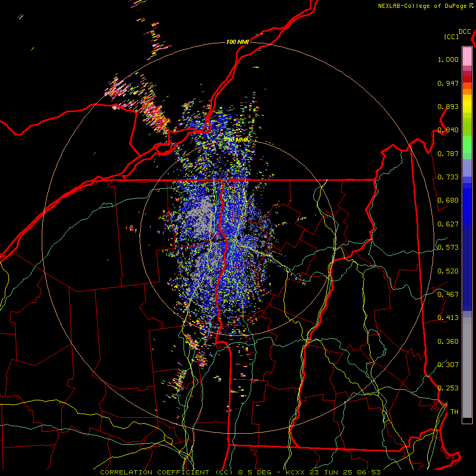Screen dimensions: 476x476
Task: Click the 0.573 color scale value
Action: 448,248
